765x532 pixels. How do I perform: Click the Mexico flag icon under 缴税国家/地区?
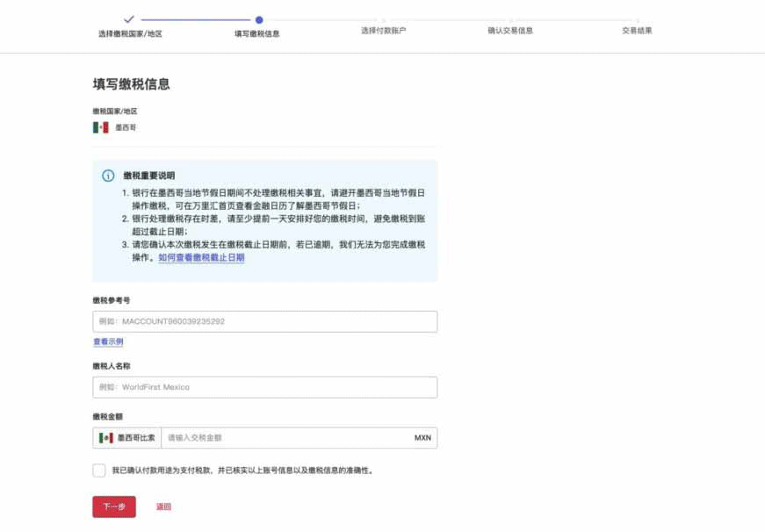(101, 127)
